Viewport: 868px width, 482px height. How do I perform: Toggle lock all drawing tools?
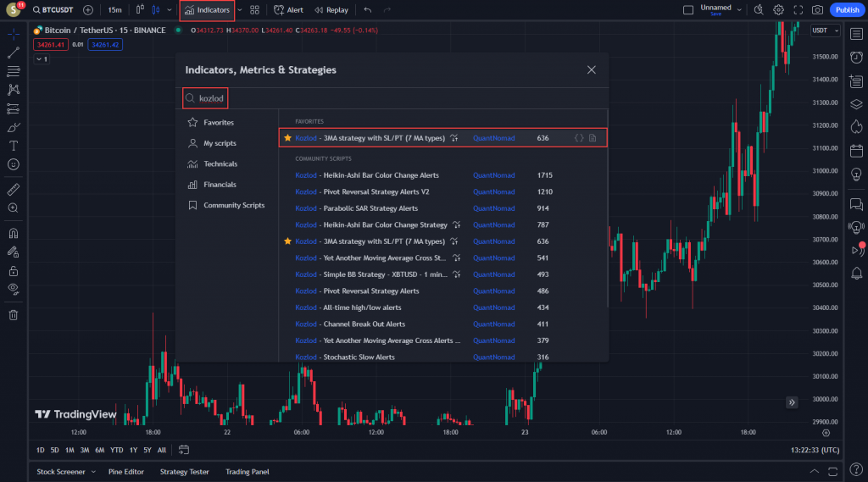14,270
